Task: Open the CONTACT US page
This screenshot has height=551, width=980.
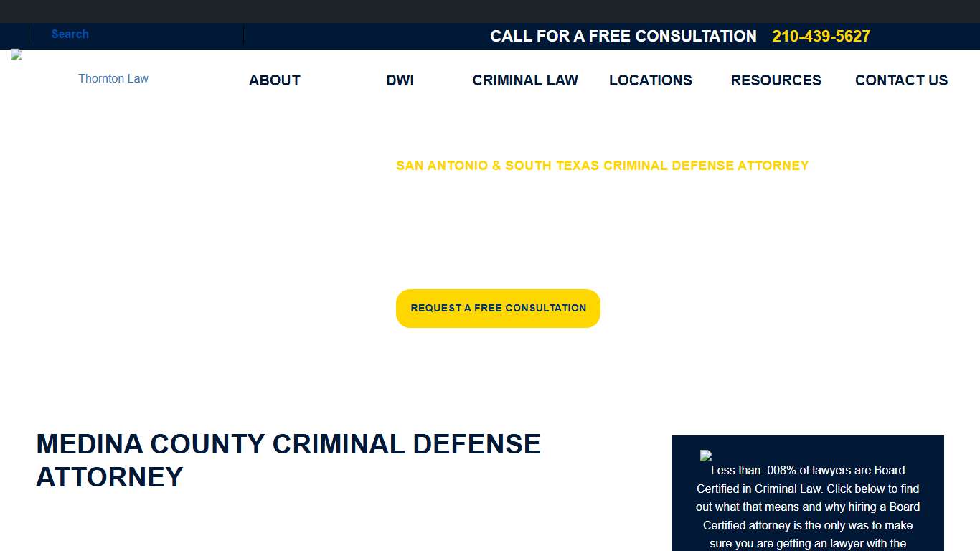Action: click(901, 80)
